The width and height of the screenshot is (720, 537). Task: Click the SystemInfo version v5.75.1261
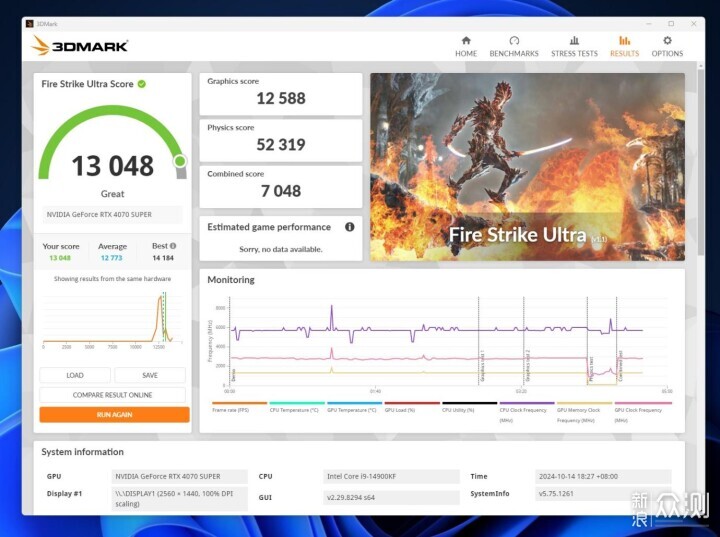click(603, 494)
